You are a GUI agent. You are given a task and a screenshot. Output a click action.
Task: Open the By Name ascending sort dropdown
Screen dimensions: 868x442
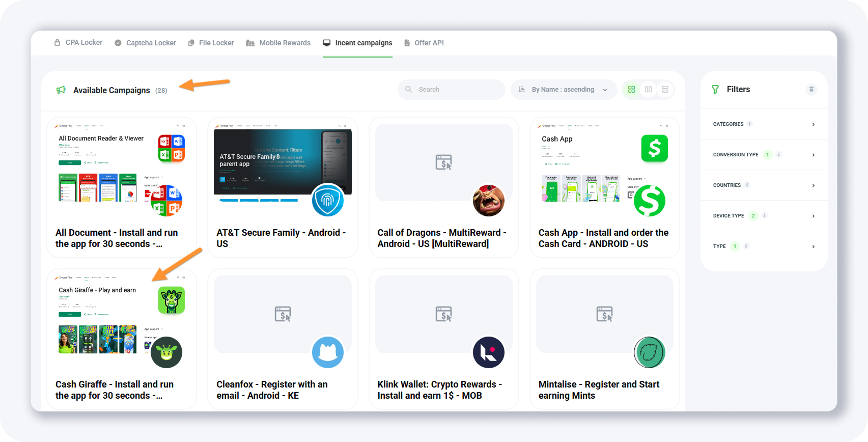[x=563, y=90]
